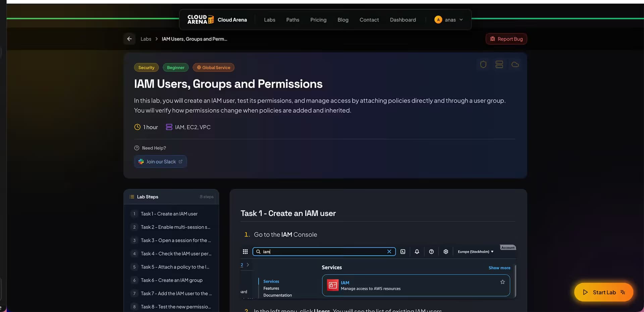Open the Paths navigation item

293,20
